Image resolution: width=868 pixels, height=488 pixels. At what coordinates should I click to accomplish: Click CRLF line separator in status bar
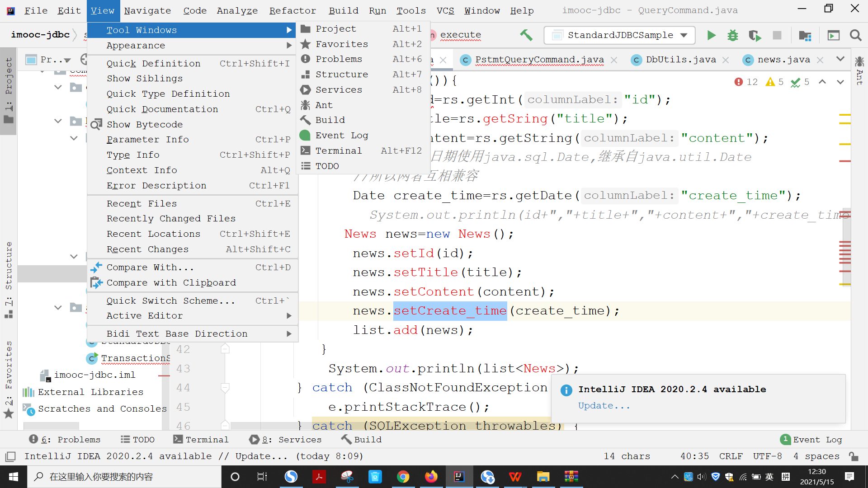(731, 456)
